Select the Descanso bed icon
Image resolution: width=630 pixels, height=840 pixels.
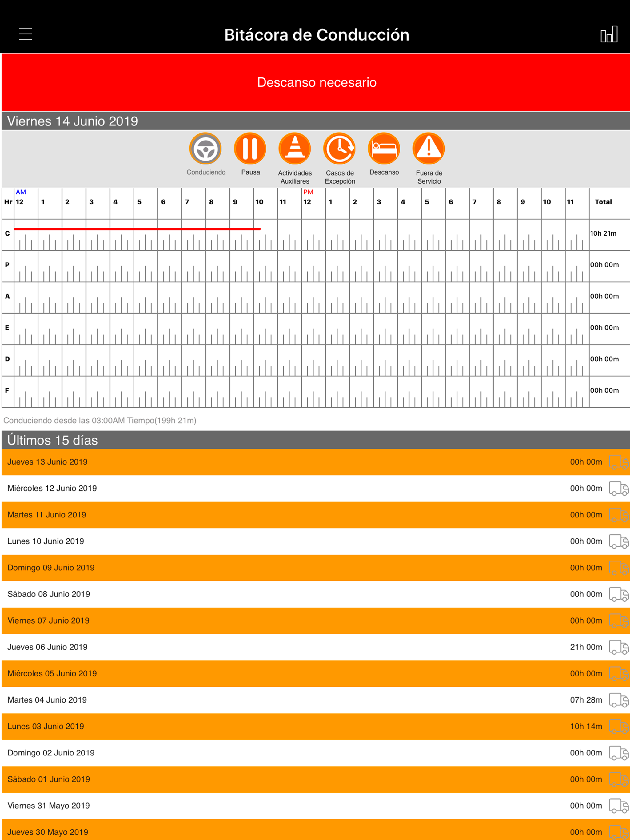(x=384, y=149)
